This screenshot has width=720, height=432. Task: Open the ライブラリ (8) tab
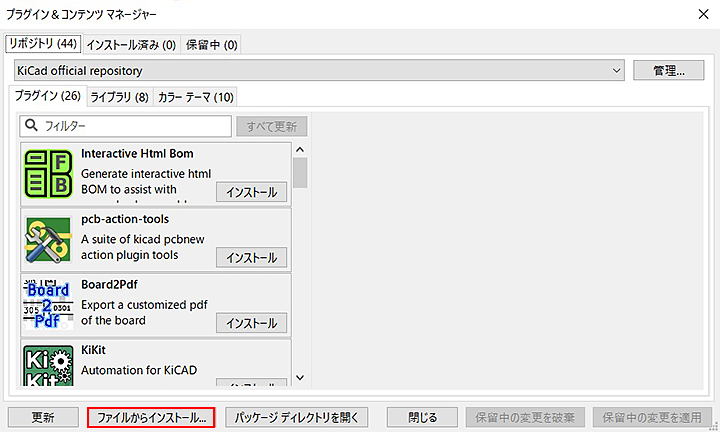coord(119,97)
